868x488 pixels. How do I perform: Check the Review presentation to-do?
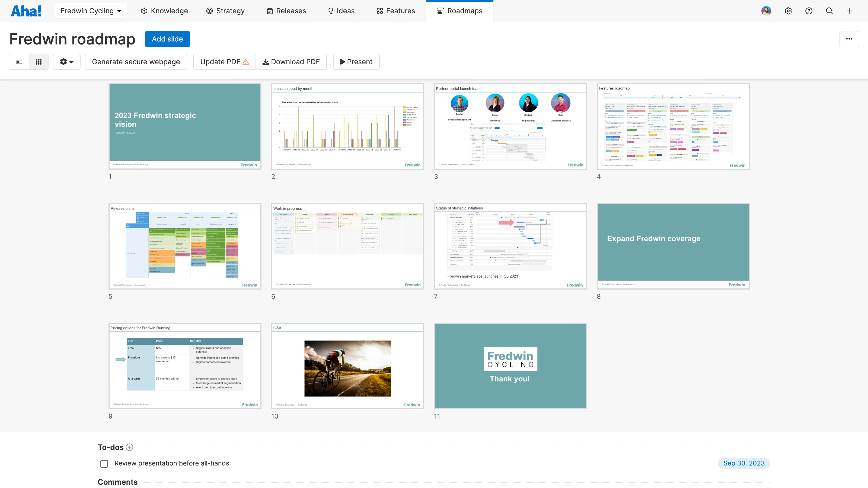click(x=104, y=463)
